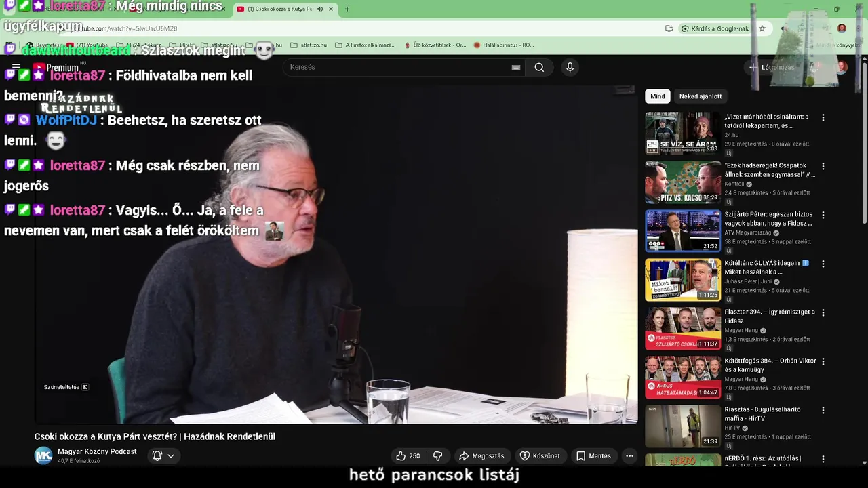Image resolution: width=868 pixels, height=488 pixels.
Task: Open options menu for Kötéltánc GULYÁS video
Action: [x=823, y=264]
